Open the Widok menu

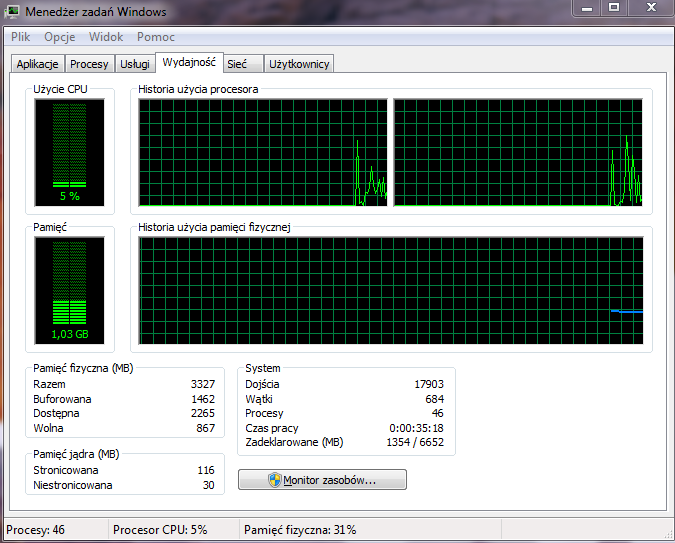pos(106,37)
